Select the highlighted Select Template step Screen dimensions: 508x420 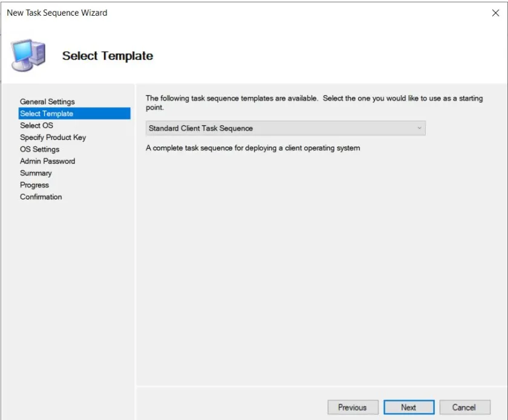point(47,114)
